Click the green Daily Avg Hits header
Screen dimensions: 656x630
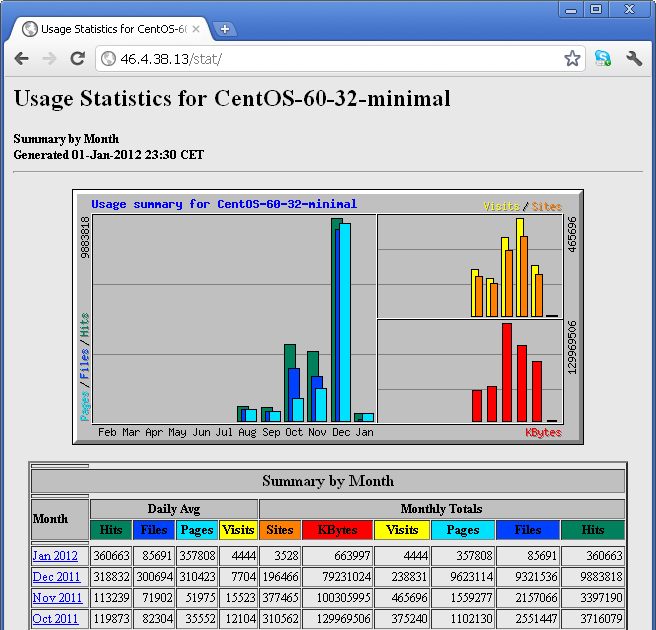coord(111,530)
